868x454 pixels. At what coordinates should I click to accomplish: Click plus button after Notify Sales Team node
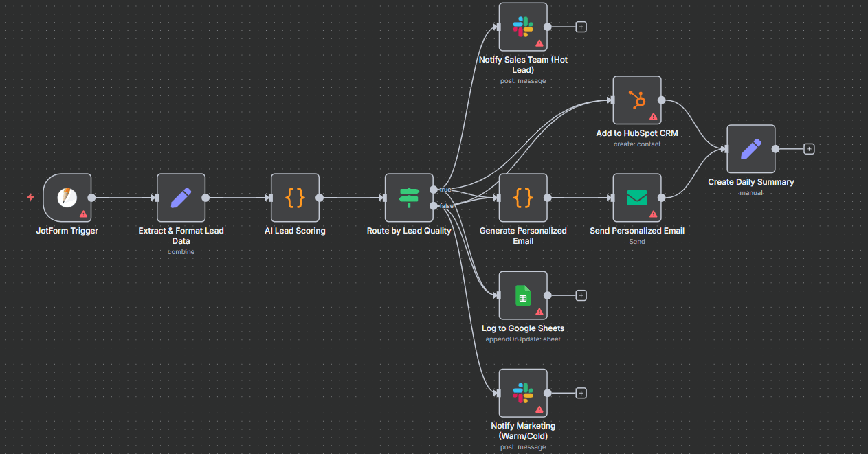coord(581,27)
